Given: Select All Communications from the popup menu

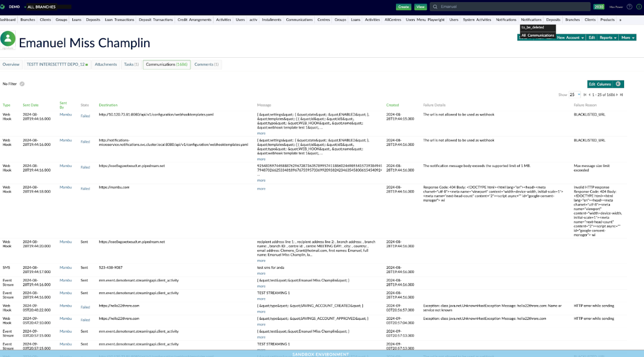Looking at the screenshot, I should [x=538, y=35].
